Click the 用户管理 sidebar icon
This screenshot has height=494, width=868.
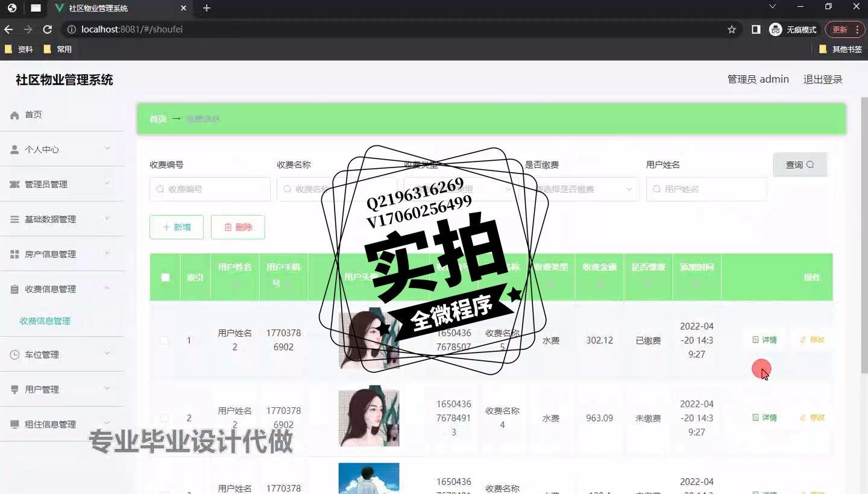pos(15,390)
